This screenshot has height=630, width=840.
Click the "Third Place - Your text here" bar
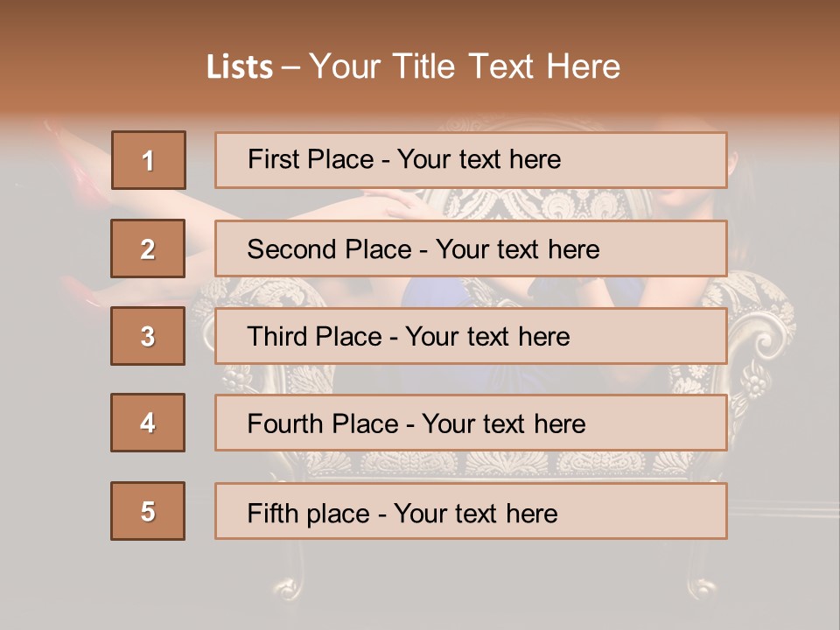pos(471,336)
